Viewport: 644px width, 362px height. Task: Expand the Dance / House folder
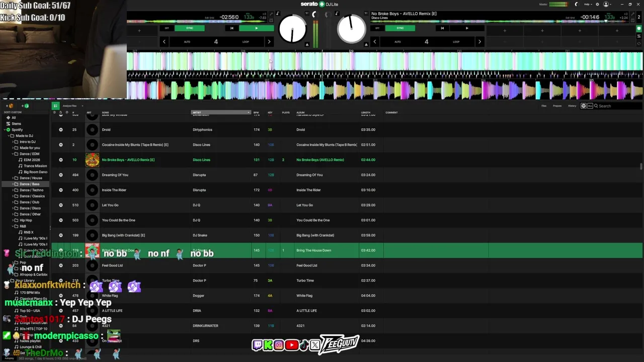[x=12, y=178]
